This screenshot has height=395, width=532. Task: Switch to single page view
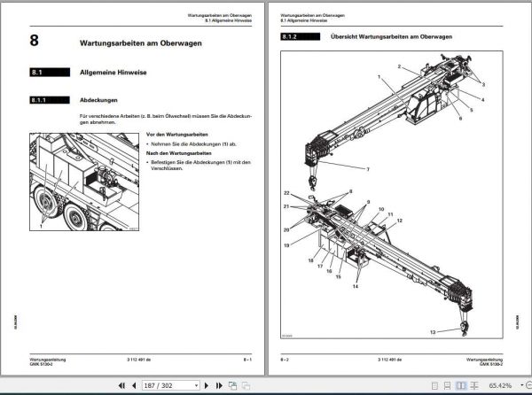pyautogui.click(x=434, y=385)
